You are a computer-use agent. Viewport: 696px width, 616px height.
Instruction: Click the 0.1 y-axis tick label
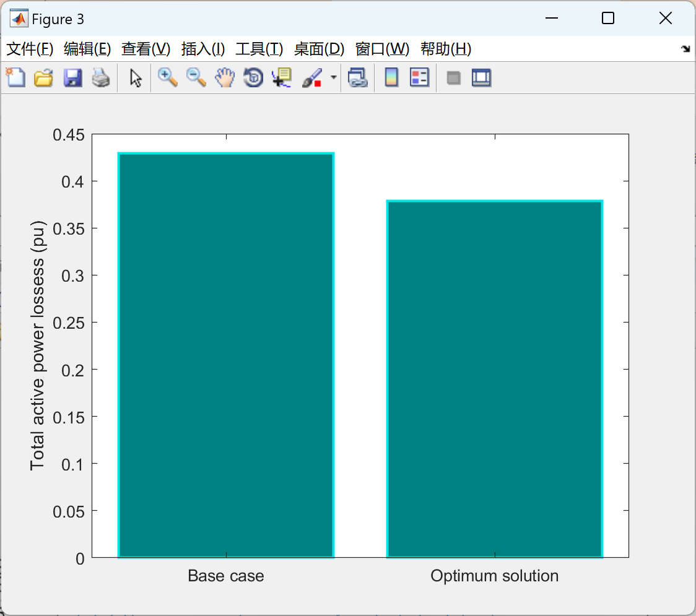click(73, 464)
